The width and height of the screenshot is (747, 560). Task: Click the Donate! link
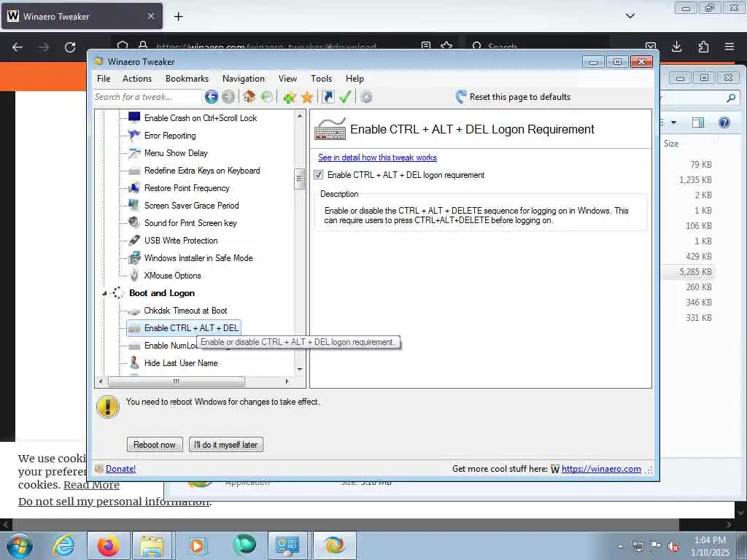pos(120,469)
